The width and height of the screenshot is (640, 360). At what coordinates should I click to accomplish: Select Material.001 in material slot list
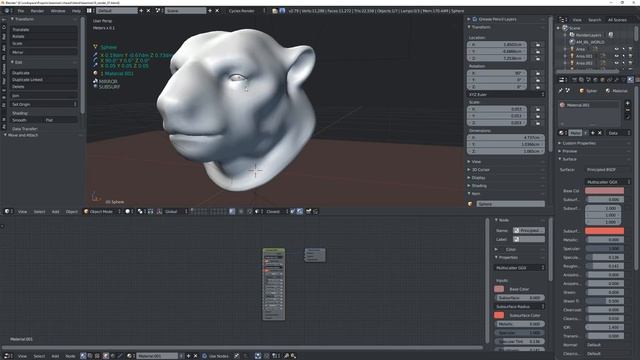pos(588,105)
